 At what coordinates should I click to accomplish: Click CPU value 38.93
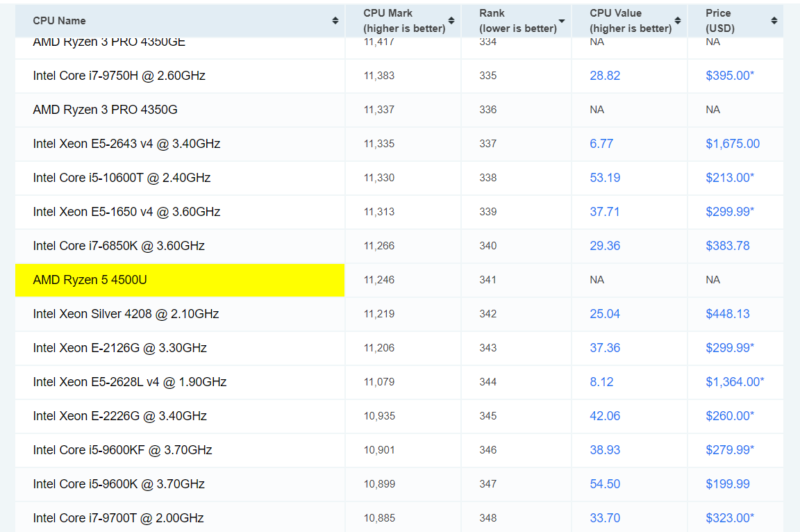[605, 450]
